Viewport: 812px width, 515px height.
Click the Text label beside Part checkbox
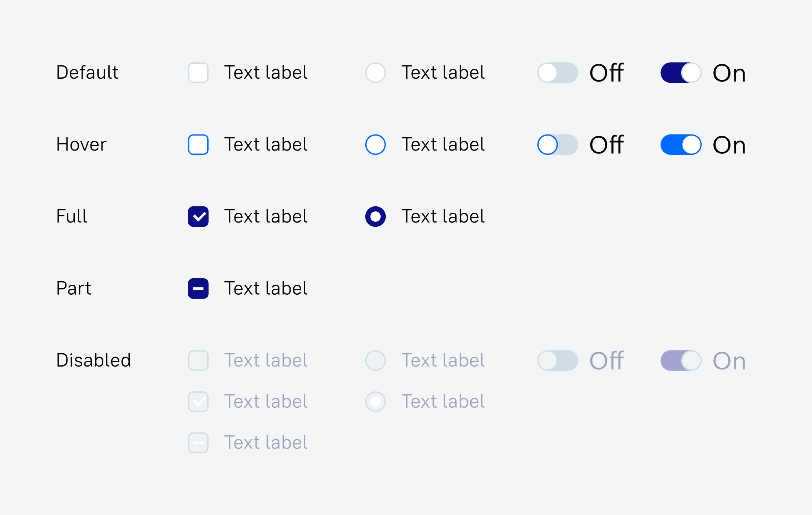266,288
